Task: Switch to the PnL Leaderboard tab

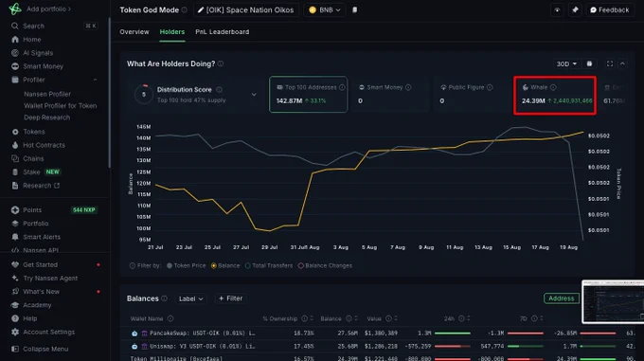Action: (x=223, y=31)
